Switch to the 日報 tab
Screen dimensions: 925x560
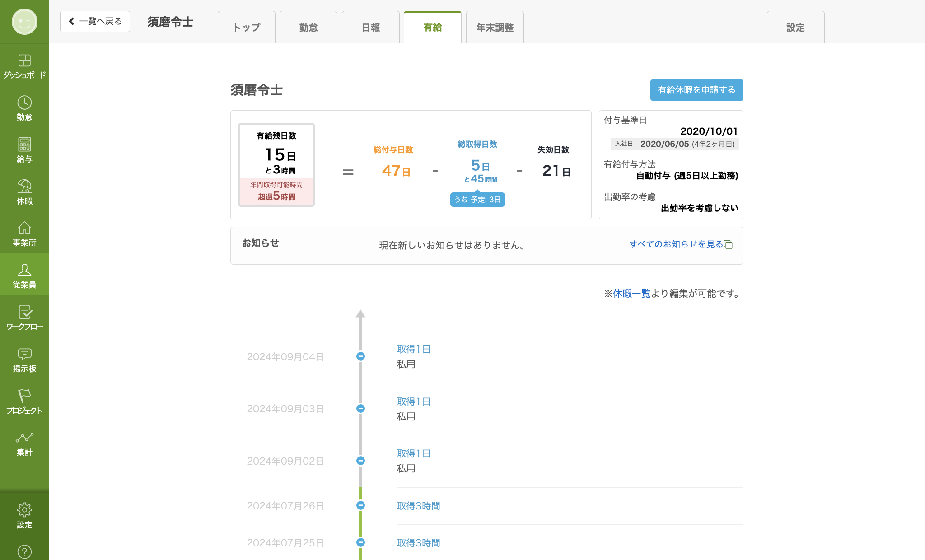[x=371, y=28]
